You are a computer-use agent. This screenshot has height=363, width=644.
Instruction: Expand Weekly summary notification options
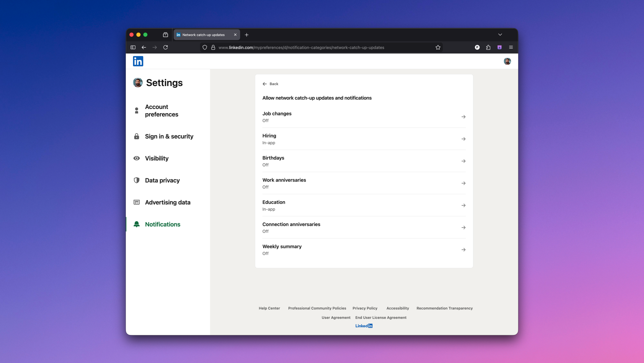point(463,250)
